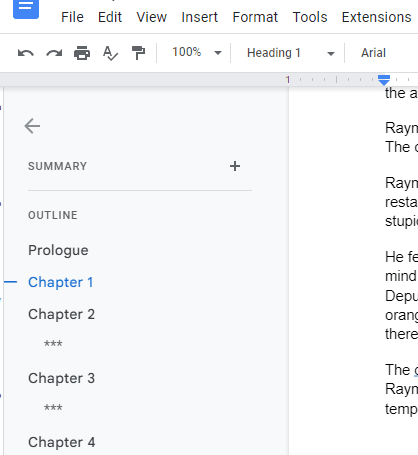
Task: Undo the last action
Action: [26, 53]
